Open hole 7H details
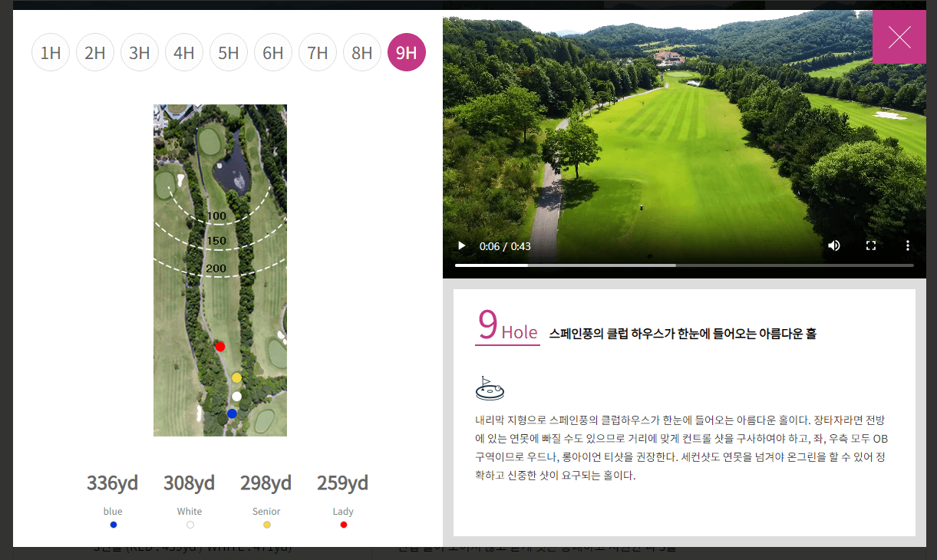This screenshot has width=937, height=560. pyautogui.click(x=318, y=52)
